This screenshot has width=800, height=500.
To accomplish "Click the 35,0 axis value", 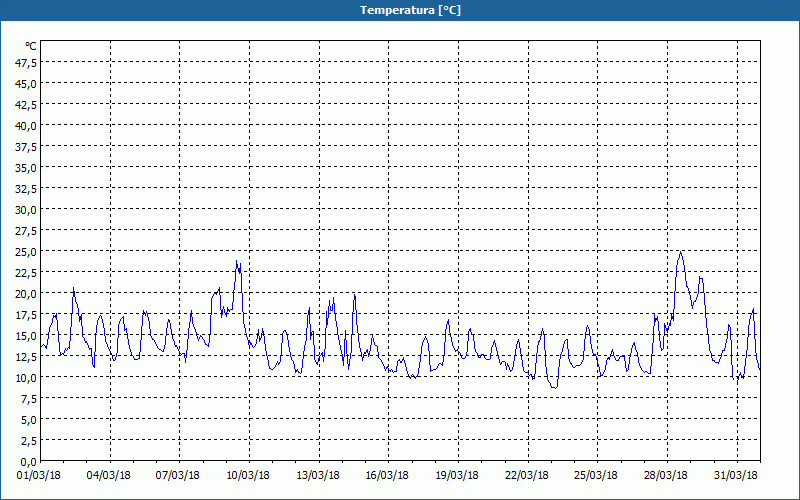I will [27, 168].
